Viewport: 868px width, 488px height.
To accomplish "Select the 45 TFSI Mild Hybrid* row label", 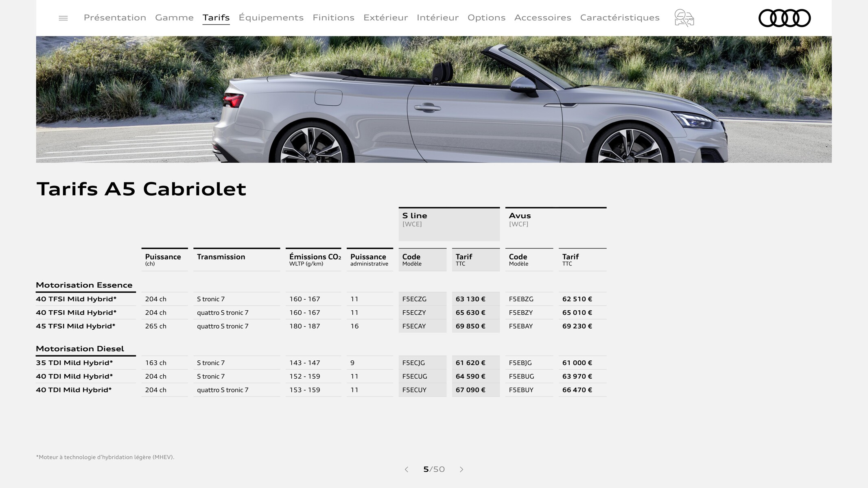I will click(76, 326).
